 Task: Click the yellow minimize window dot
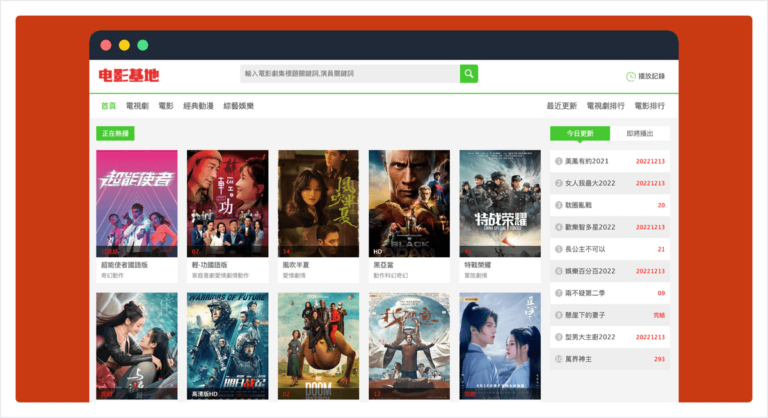click(124, 45)
